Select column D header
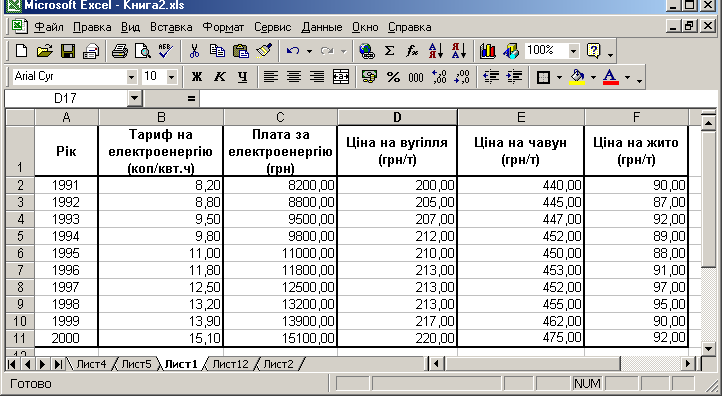This screenshot has height=396, width=722. pyautogui.click(x=397, y=117)
